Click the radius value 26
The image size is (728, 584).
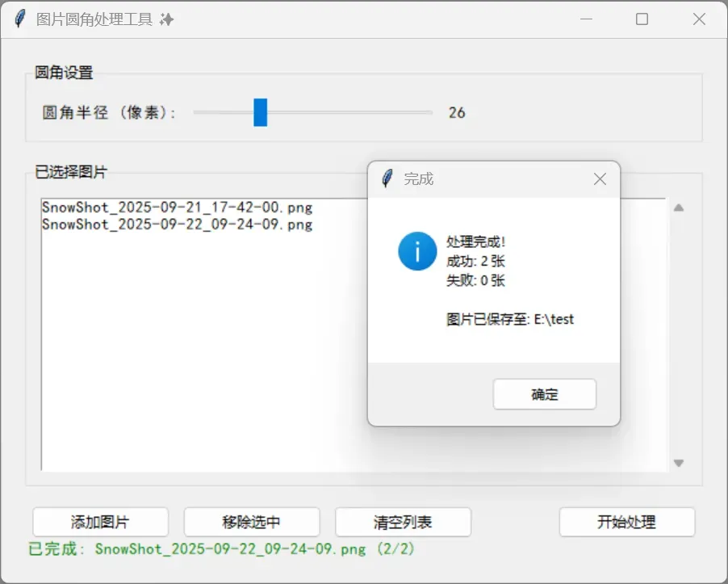[457, 112]
